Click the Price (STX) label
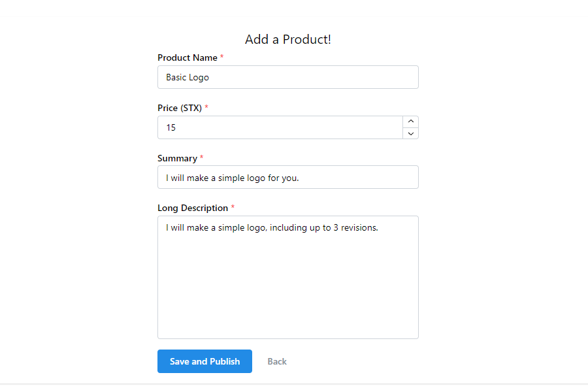This screenshot has width=588, height=392. click(x=180, y=108)
